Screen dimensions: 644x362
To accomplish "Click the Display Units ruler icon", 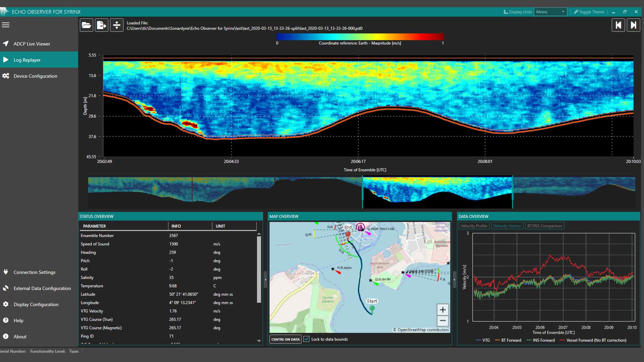I will pyautogui.click(x=506, y=12).
